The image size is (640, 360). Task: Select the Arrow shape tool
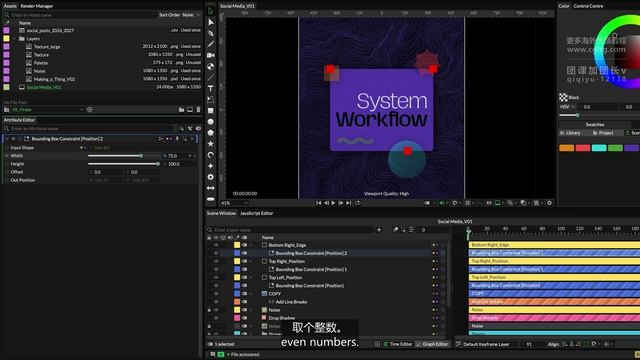(x=211, y=188)
